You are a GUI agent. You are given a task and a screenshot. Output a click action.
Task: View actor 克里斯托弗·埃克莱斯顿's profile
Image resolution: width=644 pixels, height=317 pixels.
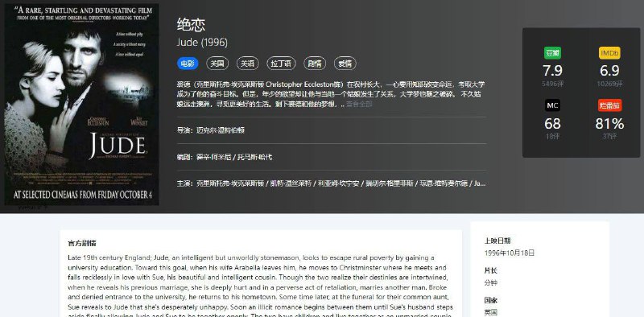[x=231, y=183]
